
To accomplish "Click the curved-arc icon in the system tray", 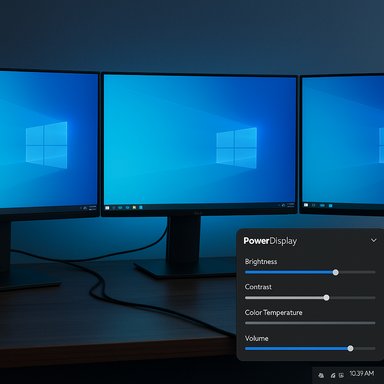I will tap(333, 375).
